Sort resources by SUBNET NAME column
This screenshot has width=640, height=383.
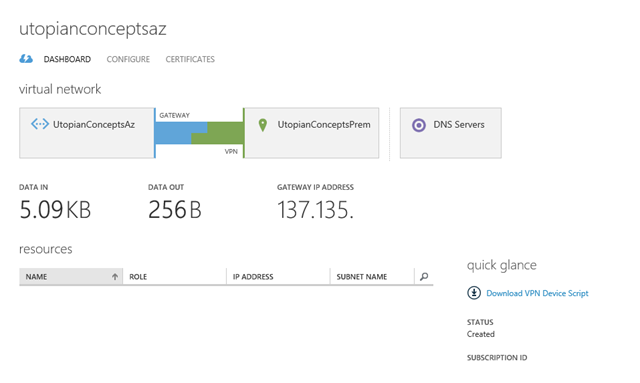tap(372, 276)
